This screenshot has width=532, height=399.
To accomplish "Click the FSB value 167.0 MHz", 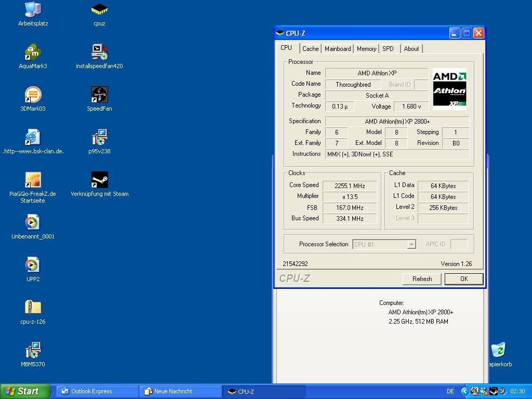I will [350, 208].
